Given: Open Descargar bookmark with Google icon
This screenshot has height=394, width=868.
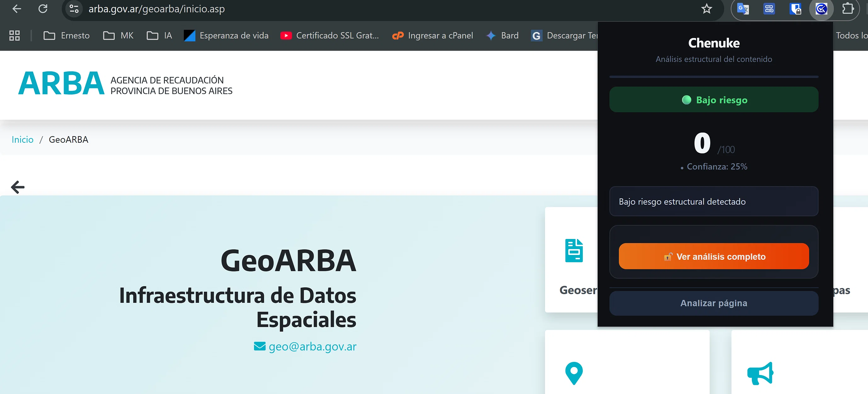Looking at the screenshot, I should (564, 35).
